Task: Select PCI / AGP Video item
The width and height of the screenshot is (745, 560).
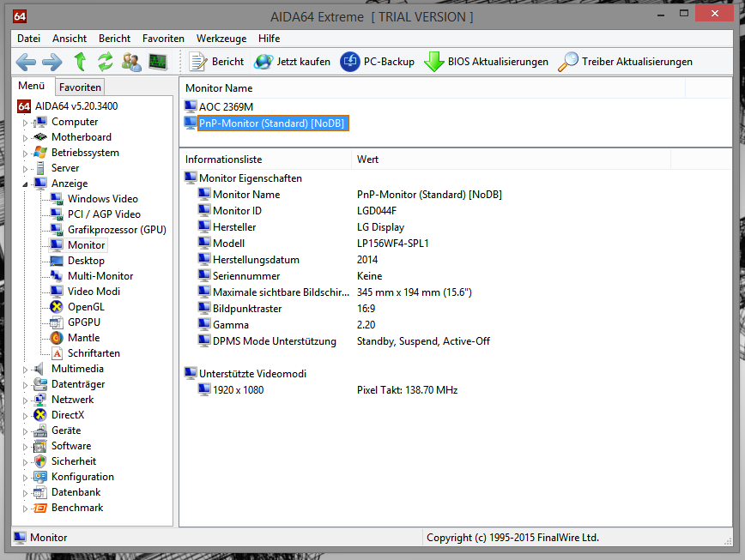Action: [x=104, y=214]
